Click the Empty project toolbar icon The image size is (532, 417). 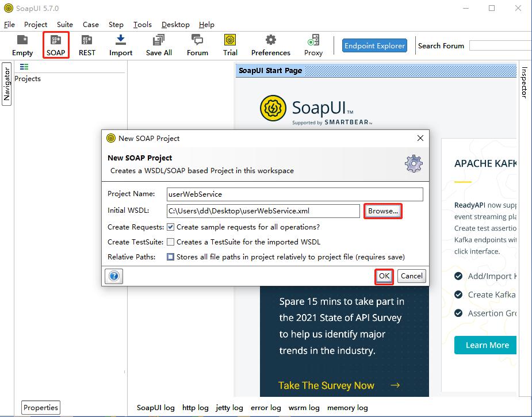pyautogui.click(x=22, y=45)
